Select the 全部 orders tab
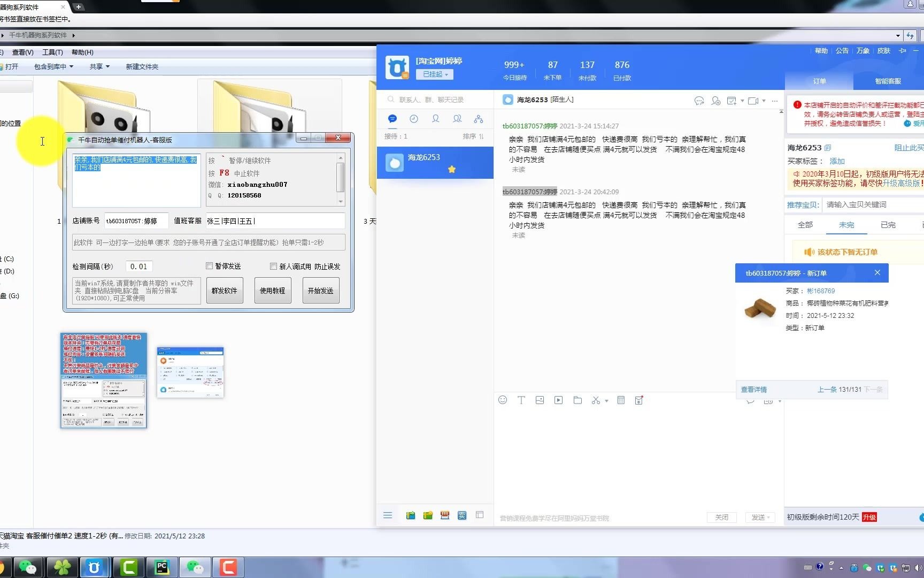Viewport: 924px width, 578px height. coord(805,225)
